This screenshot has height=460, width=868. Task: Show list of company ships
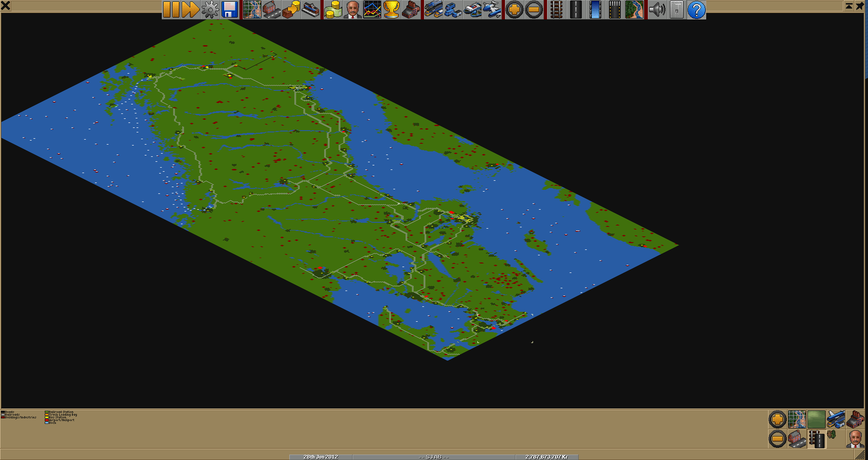click(472, 9)
